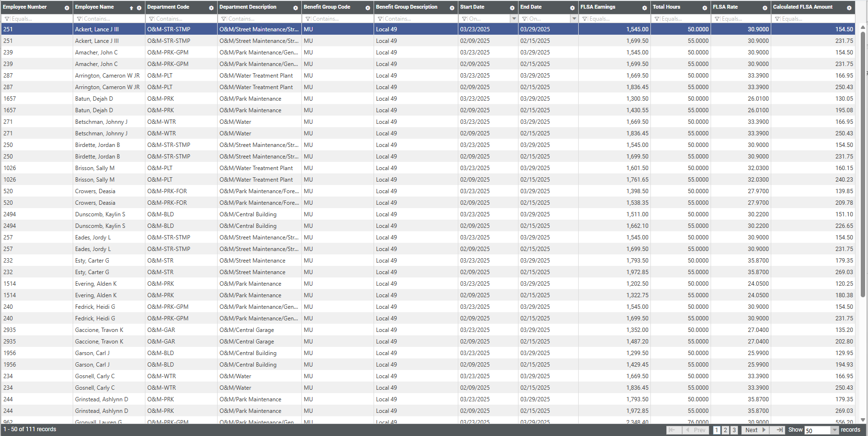Jump to last page using arrow button
868x436 pixels.
pos(779,430)
